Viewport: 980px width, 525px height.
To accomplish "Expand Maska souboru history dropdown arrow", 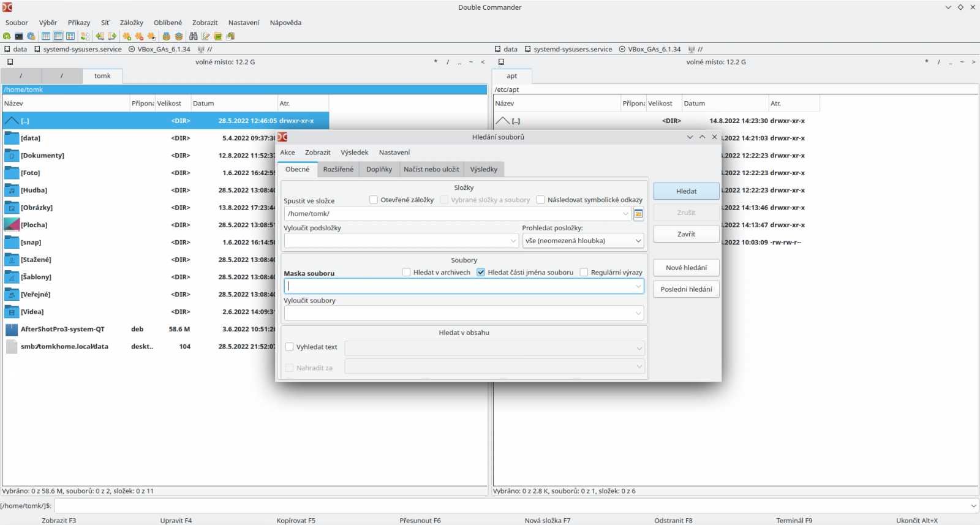I will (638, 286).
